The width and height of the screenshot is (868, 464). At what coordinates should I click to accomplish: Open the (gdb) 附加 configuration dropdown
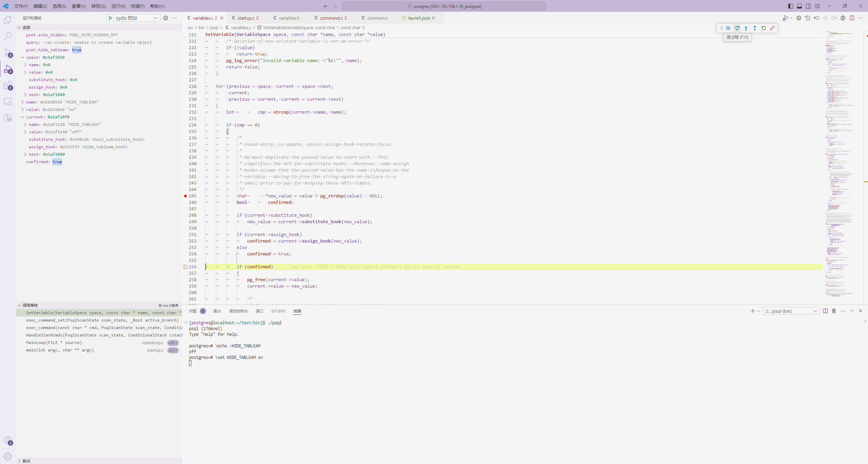coord(137,18)
